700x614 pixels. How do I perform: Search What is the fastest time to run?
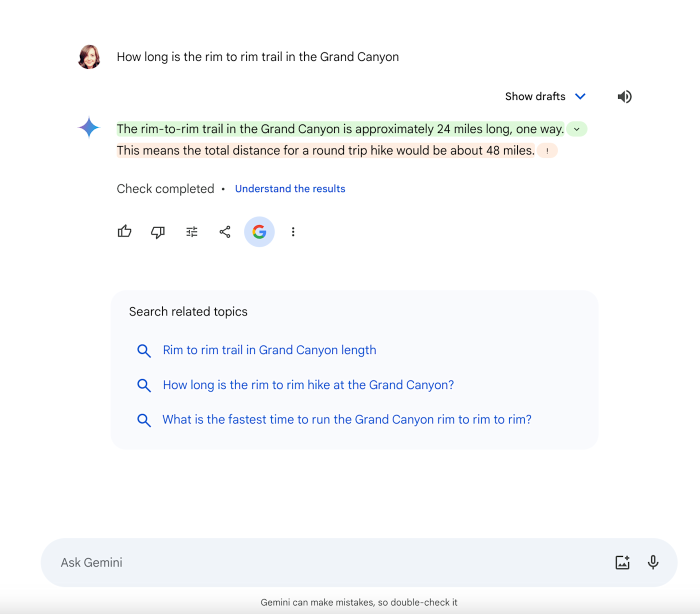coord(347,419)
